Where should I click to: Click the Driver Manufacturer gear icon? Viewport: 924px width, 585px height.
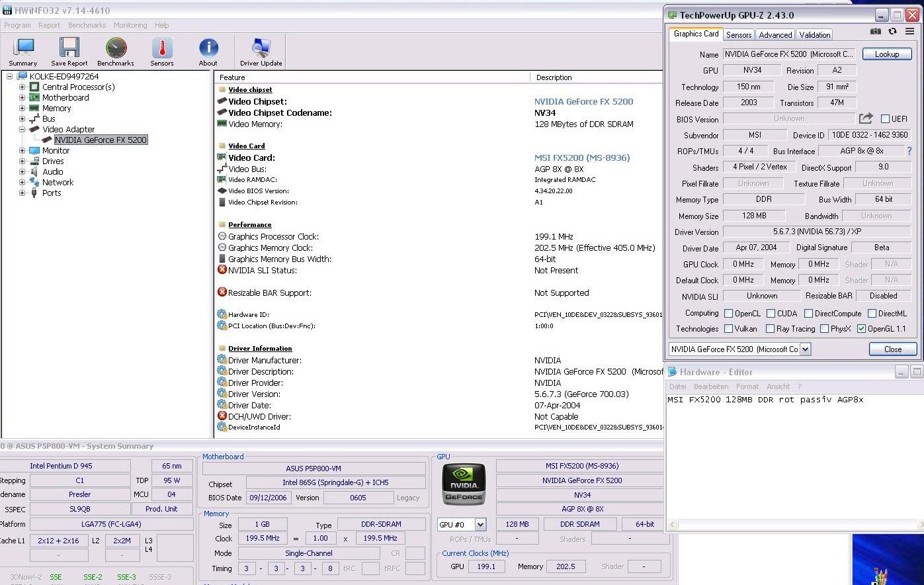coord(222,360)
